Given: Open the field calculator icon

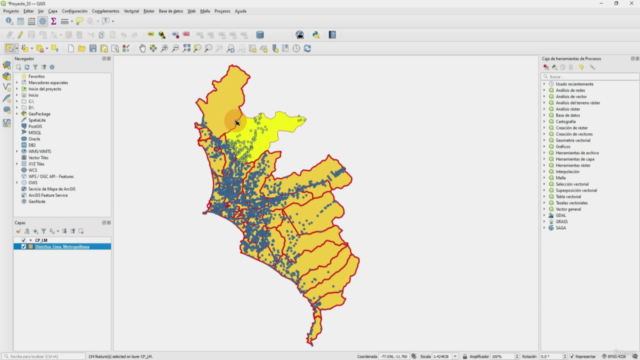Looking at the screenshot, I should (31, 21).
